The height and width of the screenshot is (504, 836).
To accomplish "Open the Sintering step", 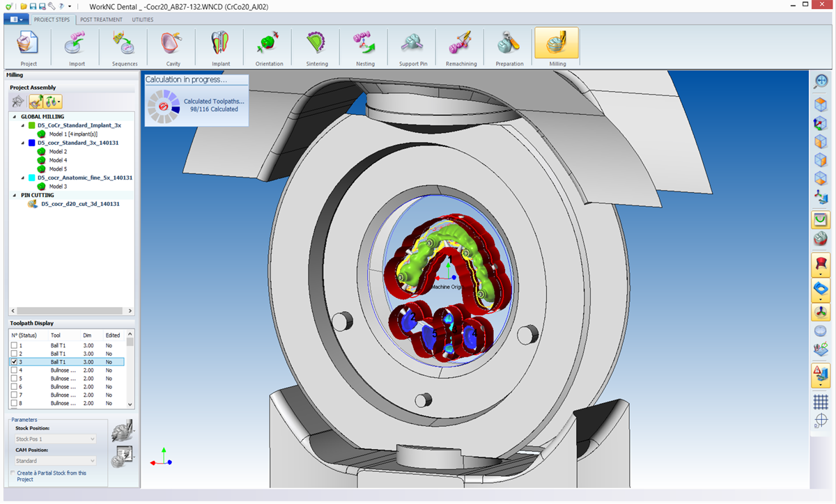I will click(x=317, y=47).
